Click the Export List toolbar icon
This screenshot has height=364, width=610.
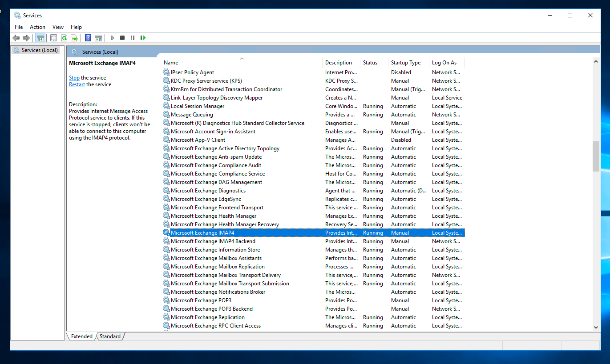pos(74,38)
